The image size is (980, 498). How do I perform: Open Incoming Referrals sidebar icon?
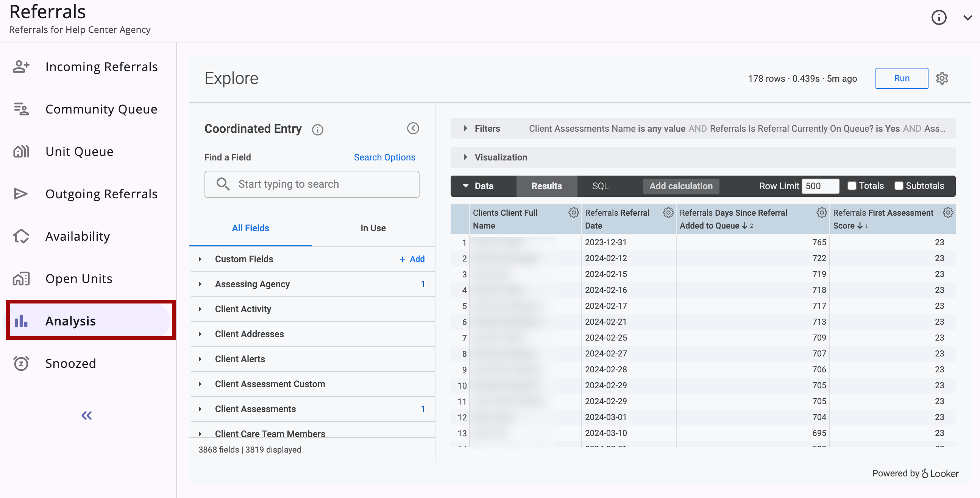pos(21,67)
